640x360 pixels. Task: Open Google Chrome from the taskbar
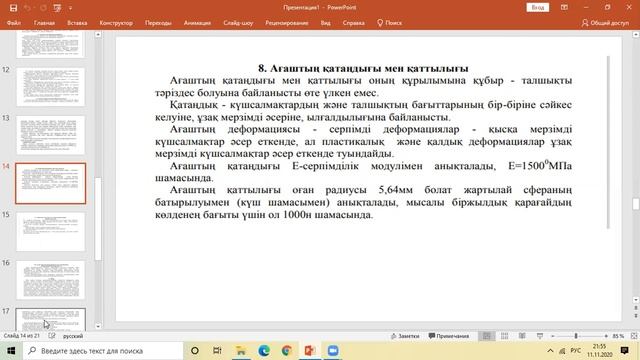(287, 351)
